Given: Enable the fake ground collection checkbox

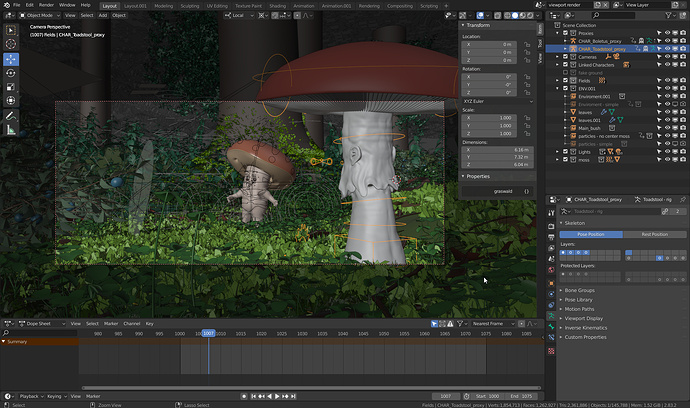Looking at the screenshot, I should (565, 73).
